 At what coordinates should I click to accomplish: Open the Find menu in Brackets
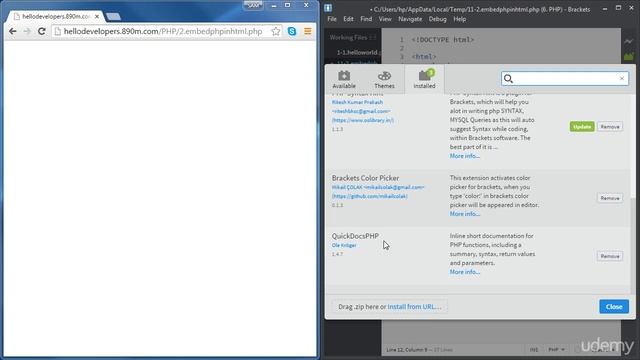tap(366, 19)
